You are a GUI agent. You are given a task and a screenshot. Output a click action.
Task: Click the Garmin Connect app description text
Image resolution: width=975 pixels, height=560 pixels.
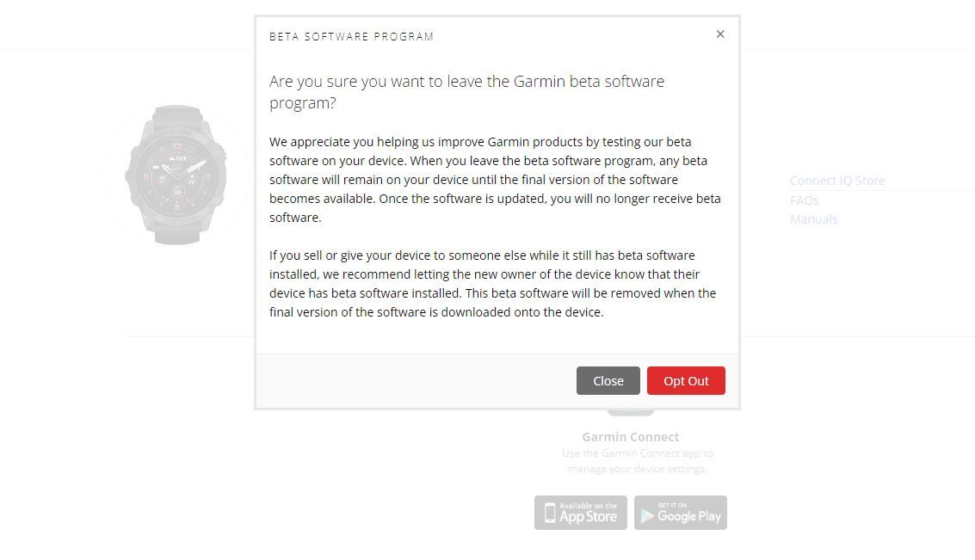(x=637, y=461)
